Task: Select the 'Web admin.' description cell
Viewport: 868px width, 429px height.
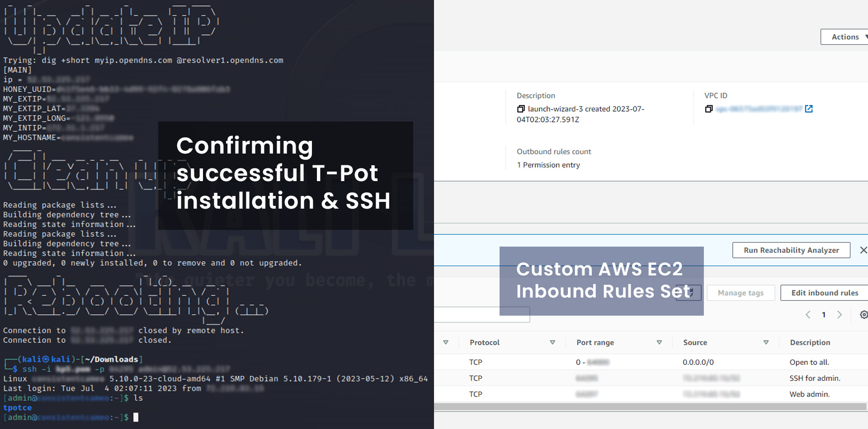Action: [x=809, y=394]
